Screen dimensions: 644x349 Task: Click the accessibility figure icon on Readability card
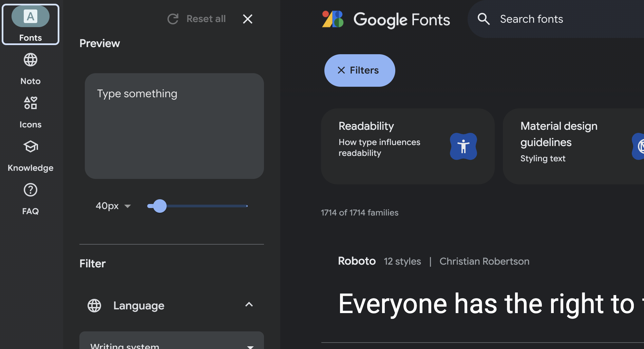pyautogui.click(x=463, y=146)
